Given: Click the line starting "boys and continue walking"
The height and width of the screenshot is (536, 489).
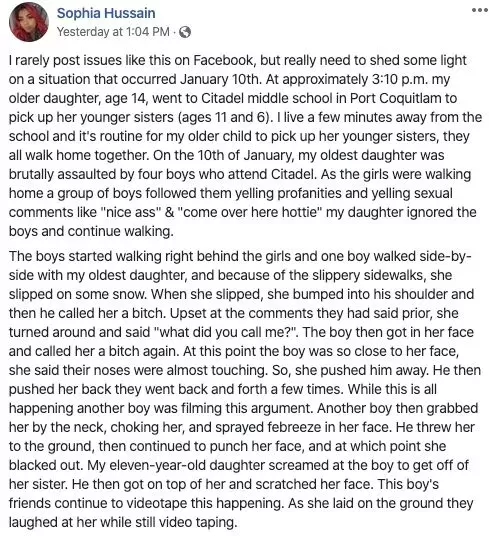Looking at the screenshot, I should point(91,231).
